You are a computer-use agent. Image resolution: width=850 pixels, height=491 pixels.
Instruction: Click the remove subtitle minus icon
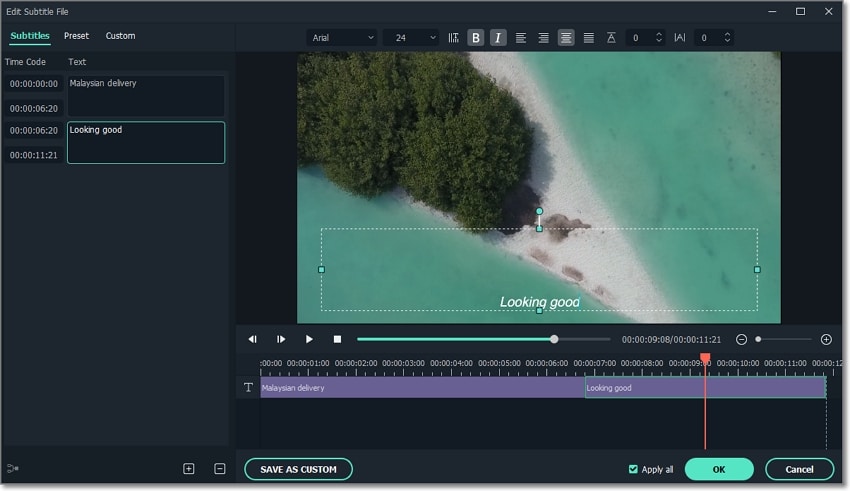219,468
